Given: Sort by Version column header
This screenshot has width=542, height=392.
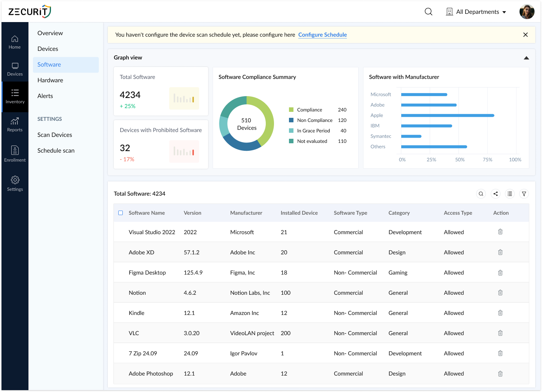Looking at the screenshot, I should (x=192, y=213).
